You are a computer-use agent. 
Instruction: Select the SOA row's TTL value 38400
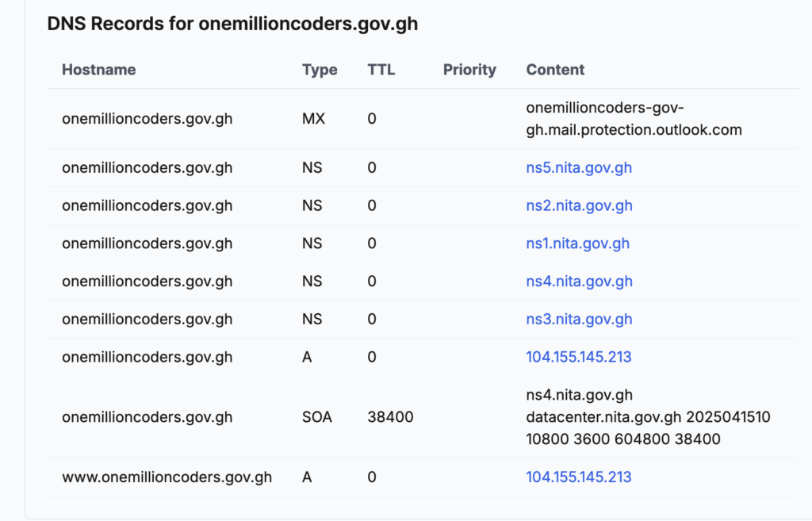tap(390, 417)
